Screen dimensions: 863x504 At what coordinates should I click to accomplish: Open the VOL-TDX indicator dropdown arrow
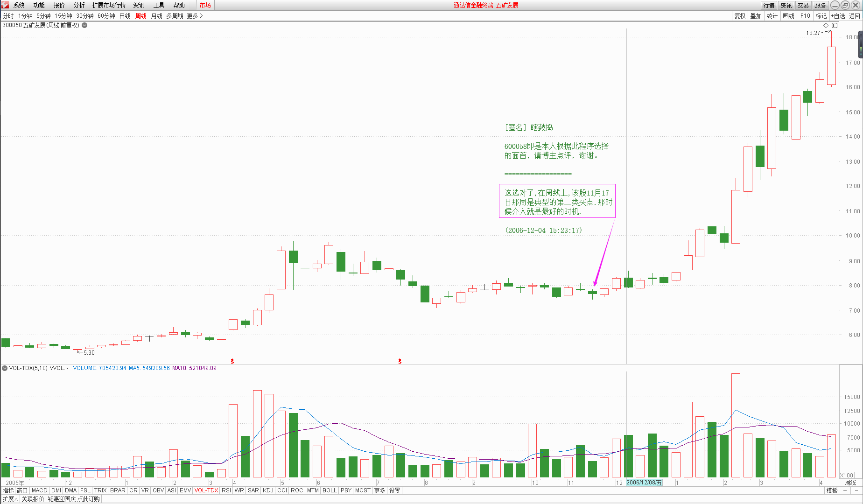pyautogui.click(x=5, y=368)
